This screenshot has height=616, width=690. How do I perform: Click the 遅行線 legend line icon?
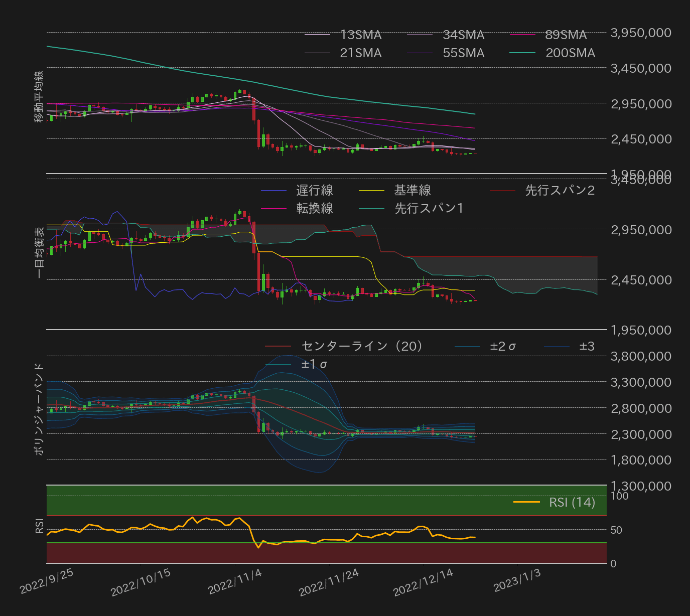275,191
